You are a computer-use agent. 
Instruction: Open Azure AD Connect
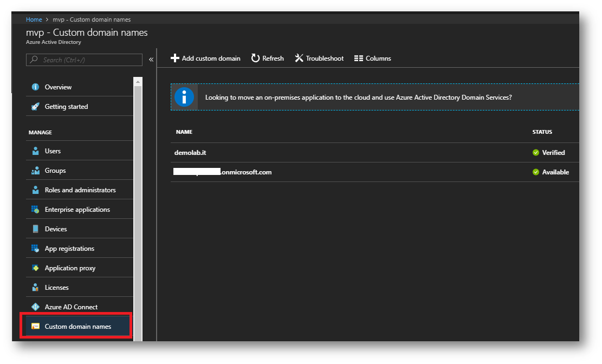80,307
